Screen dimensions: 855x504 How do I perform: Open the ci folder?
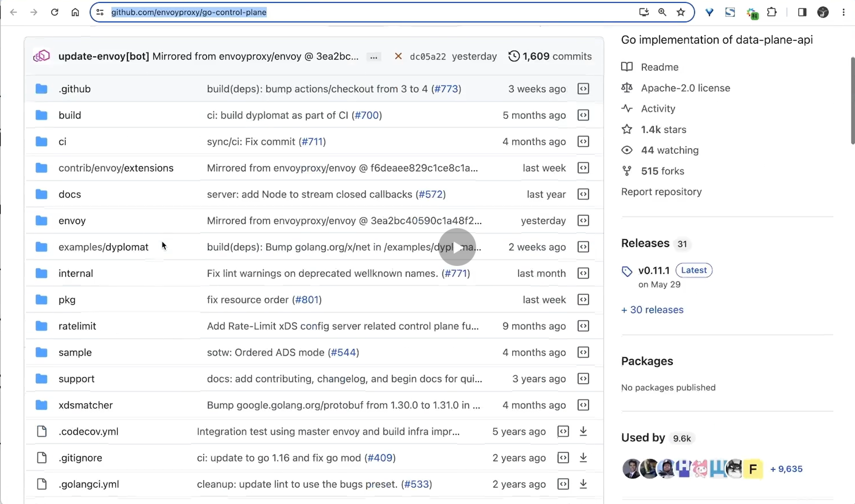click(x=62, y=141)
